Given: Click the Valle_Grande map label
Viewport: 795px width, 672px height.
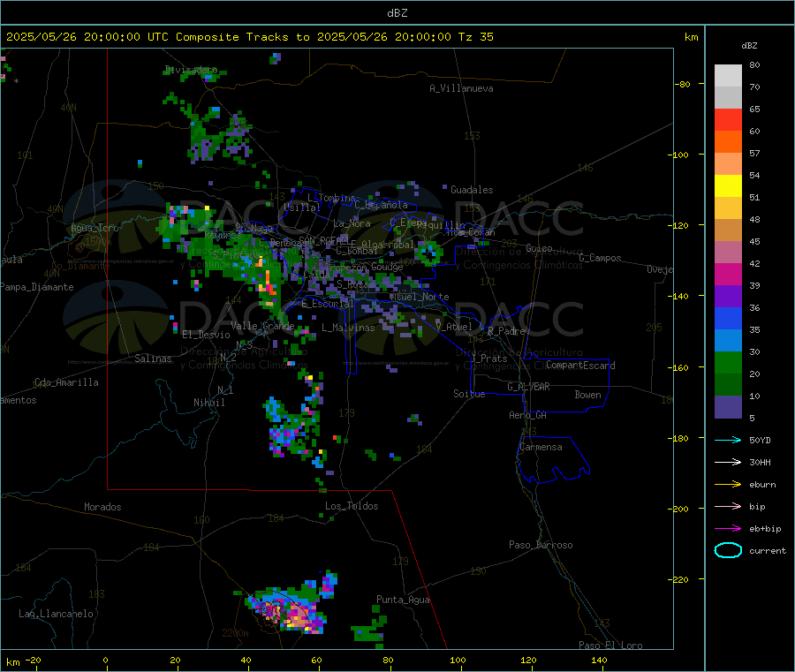Looking at the screenshot, I should coord(262,326).
